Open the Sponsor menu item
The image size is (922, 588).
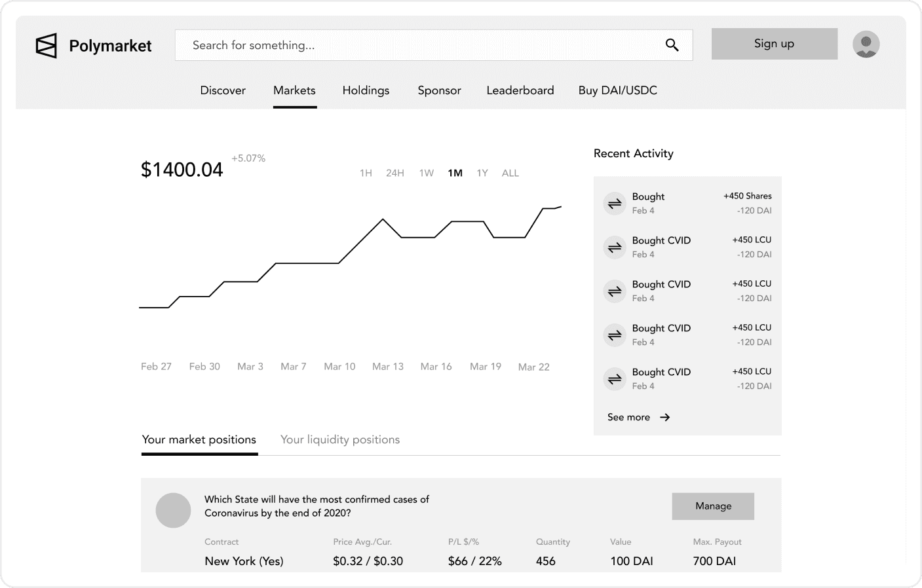(439, 90)
